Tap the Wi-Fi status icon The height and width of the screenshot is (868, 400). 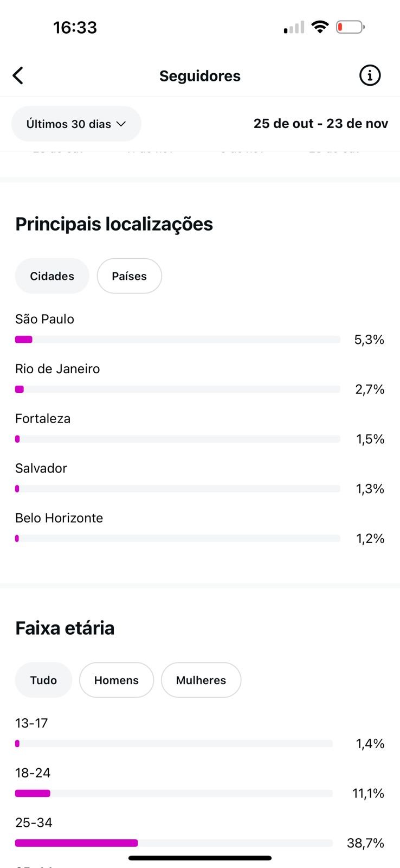[x=320, y=27]
